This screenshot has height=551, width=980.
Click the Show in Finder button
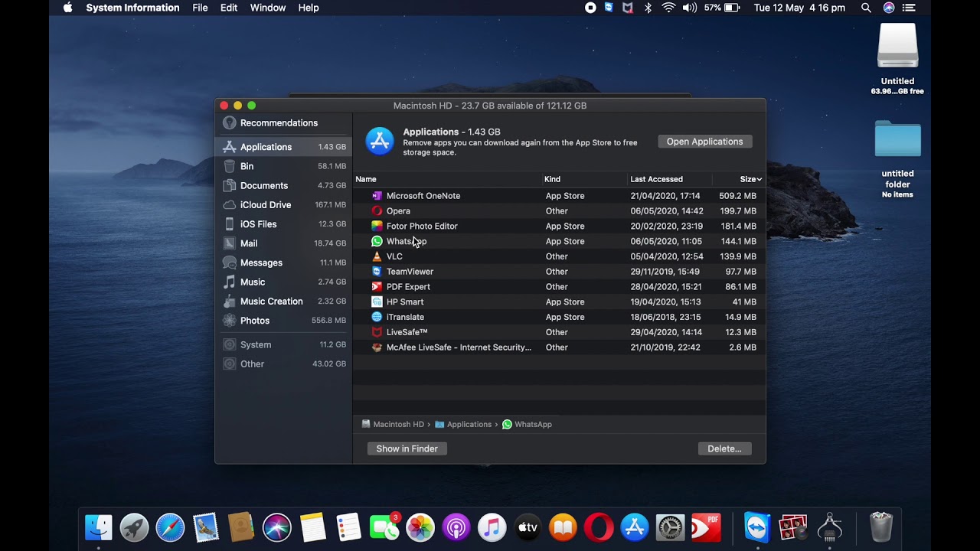(407, 448)
